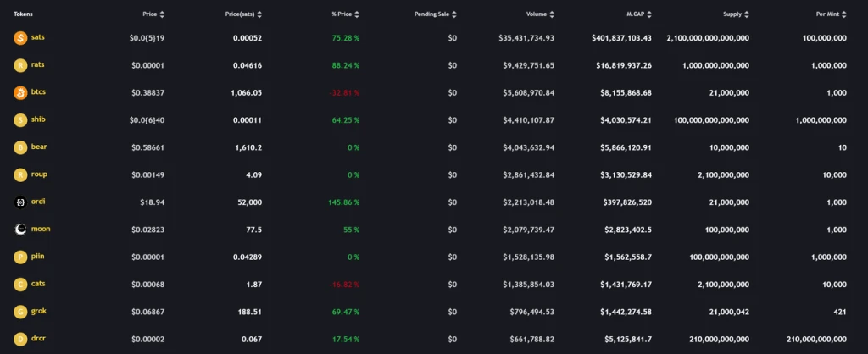Sort by M.CAP sort arrows
This screenshot has height=354, width=868.
point(649,14)
